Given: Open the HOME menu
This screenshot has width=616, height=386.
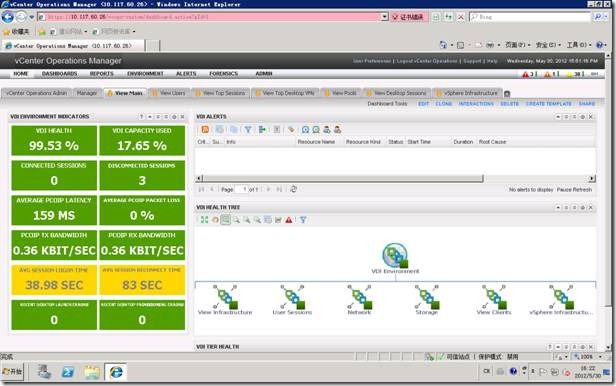Looking at the screenshot, I should pyautogui.click(x=20, y=73).
